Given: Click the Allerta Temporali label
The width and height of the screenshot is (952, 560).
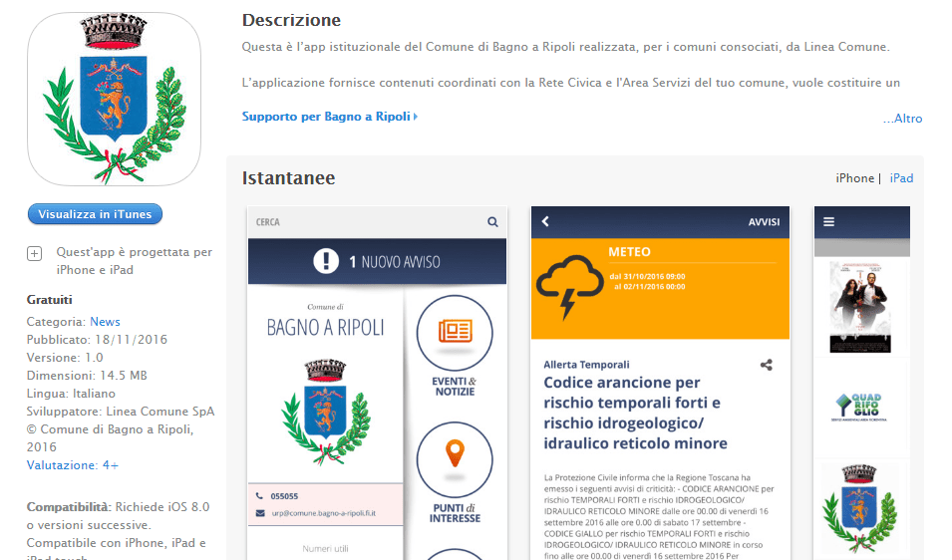Looking at the screenshot, I should click(x=586, y=365).
